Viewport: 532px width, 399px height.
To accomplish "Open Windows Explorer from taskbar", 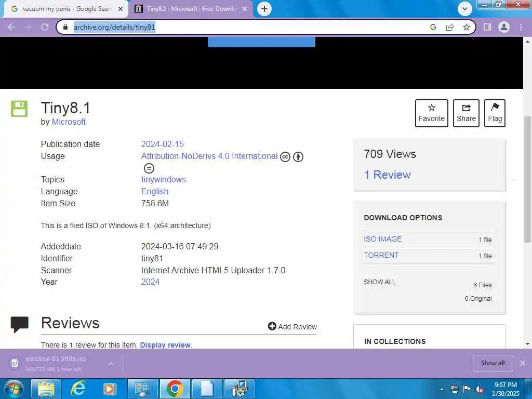I will click(x=46, y=389).
